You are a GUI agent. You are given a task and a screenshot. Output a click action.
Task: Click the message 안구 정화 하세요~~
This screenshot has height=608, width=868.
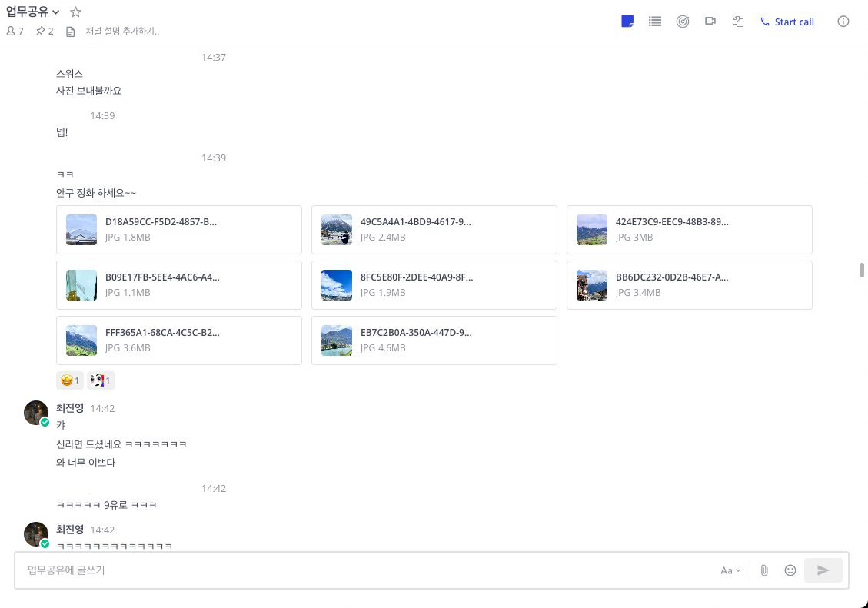(96, 193)
